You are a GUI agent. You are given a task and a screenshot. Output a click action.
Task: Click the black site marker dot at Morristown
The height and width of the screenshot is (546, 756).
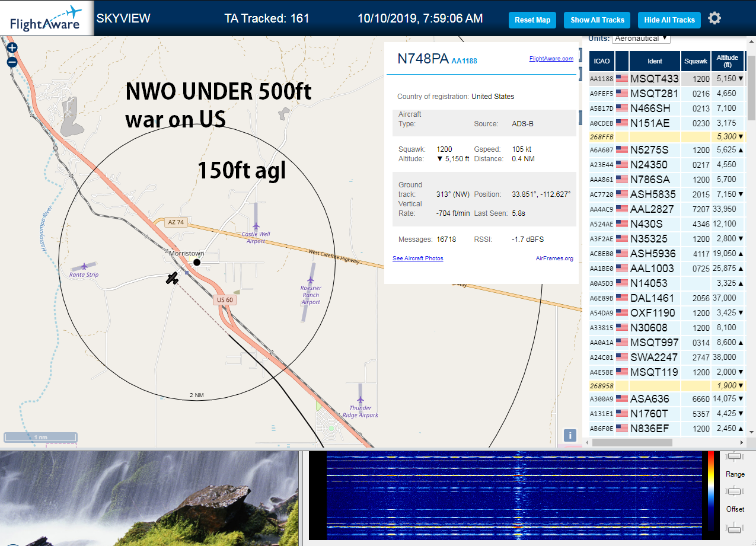pyautogui.click(x=197, y=262)
